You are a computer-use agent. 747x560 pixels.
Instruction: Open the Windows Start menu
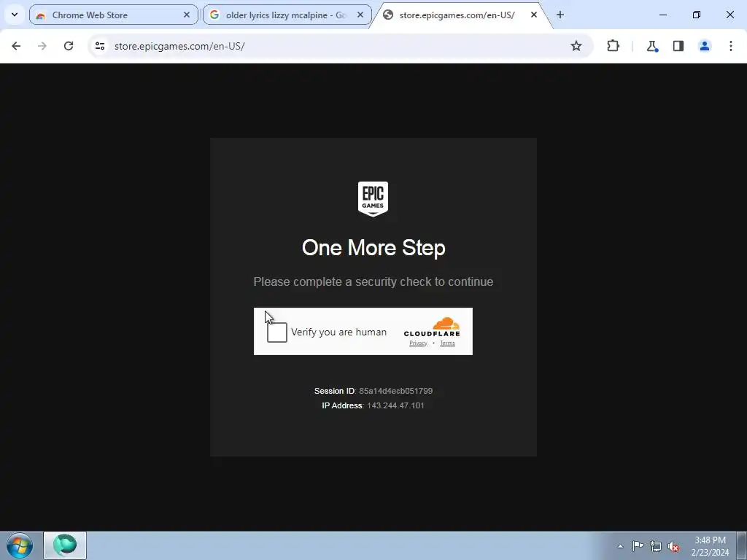tap(20, 545)
